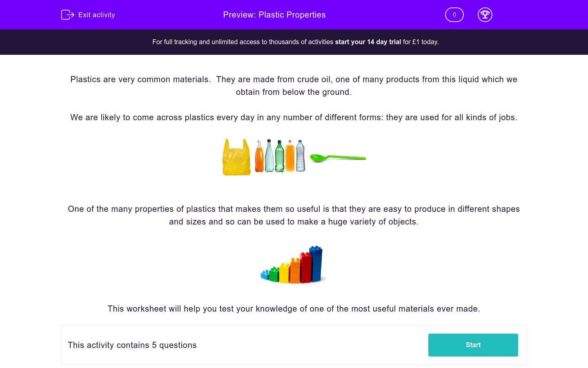Click the score counter showing 0
The height and width of the screenshot is (368, 588).
pyautogui.click(x=454, y=15)
